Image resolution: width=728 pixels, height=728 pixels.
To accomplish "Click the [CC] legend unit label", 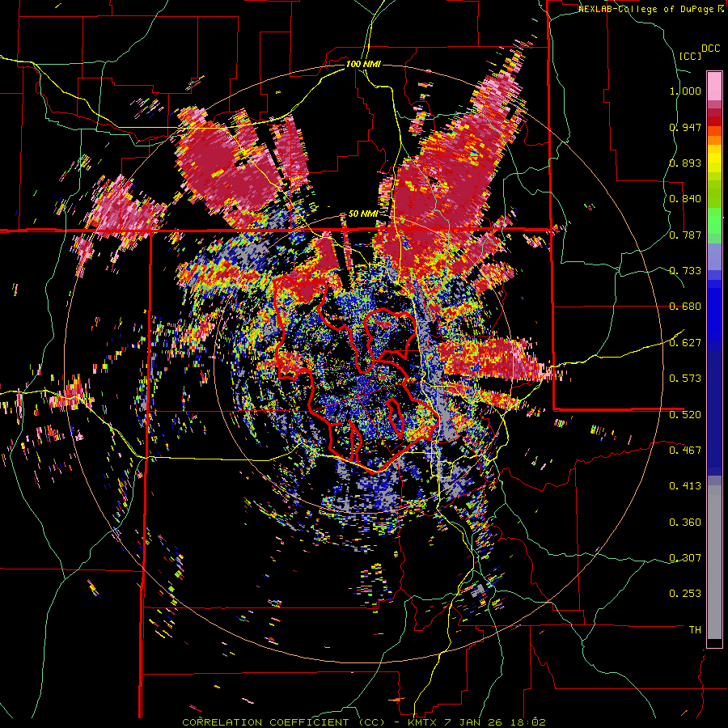I will (690, 56).
